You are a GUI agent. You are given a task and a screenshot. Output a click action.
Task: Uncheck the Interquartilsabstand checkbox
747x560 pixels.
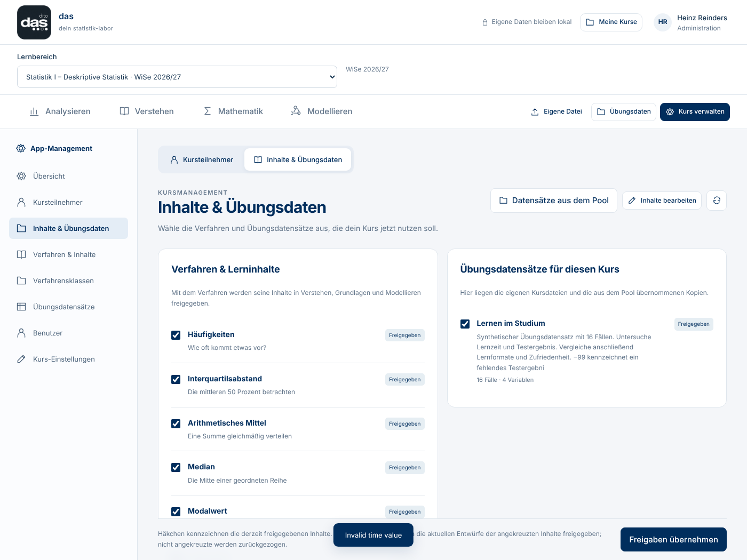tap(176, 379)
